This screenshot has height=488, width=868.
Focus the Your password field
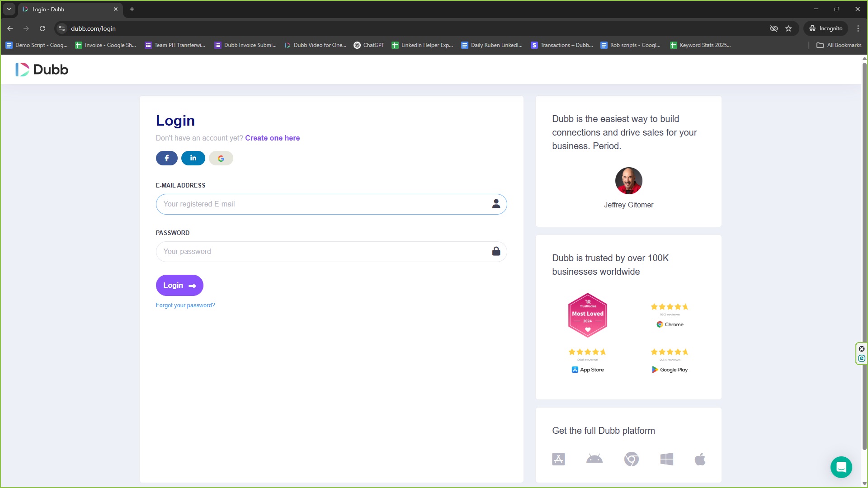[331, 251]
